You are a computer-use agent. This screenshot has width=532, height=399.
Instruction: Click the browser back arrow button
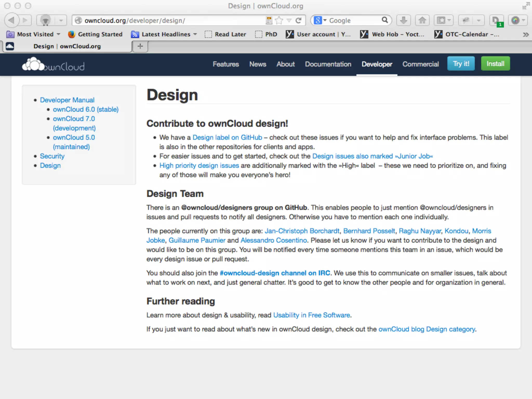[x=12, y=20]
